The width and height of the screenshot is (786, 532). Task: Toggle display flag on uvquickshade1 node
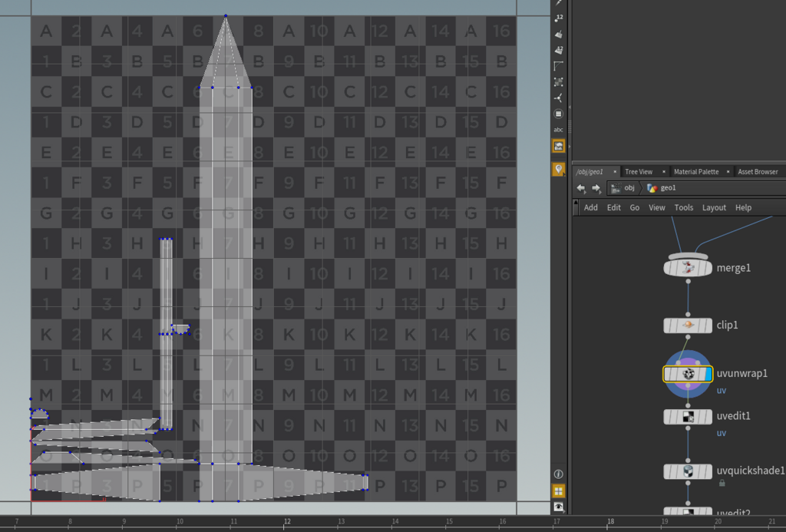708,471
